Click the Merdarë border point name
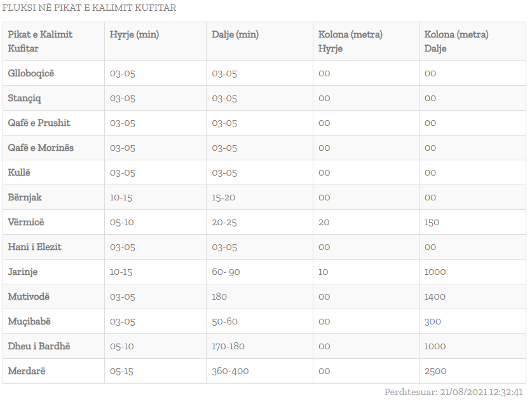This screenshot has height=404, width=532. [27, 371]
